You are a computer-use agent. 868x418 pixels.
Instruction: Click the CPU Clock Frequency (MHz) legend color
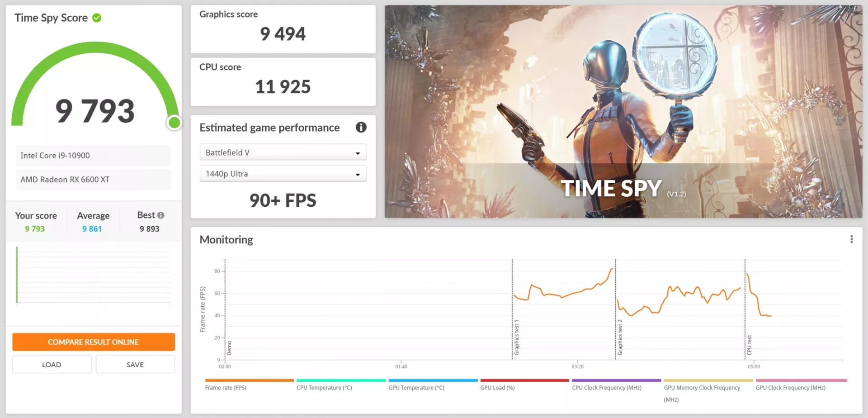tap(616, 380)
